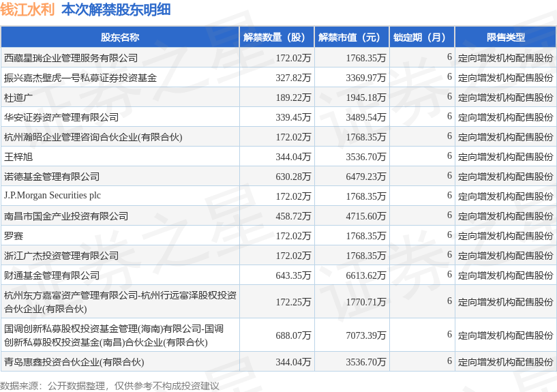Screen dimensions: 557x392
Task: Click the 钱江水利 stock name in title
Action: [x=27, y=10]
